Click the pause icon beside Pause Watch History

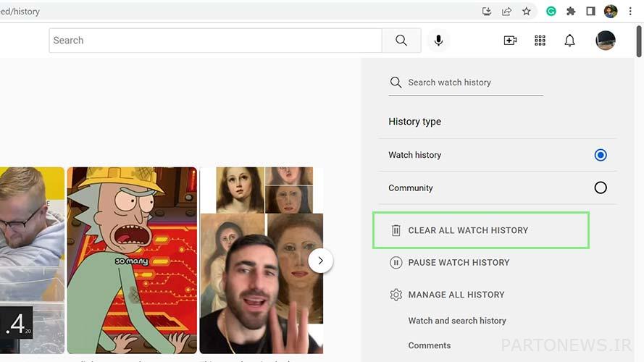396,262
